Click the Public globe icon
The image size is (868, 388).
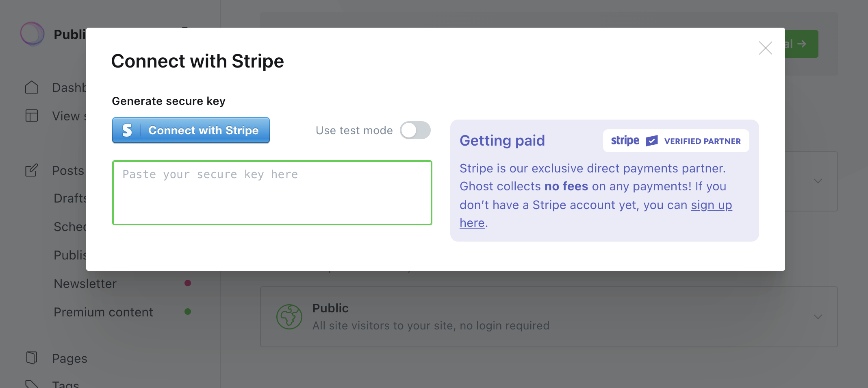pyautogui.click(x=289, y=317)
